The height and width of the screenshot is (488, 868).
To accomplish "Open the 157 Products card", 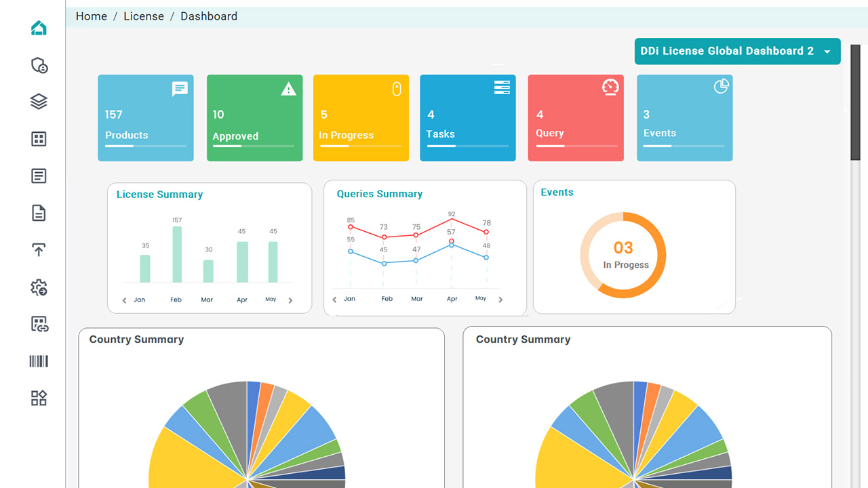I will click(x=146, y=118).
